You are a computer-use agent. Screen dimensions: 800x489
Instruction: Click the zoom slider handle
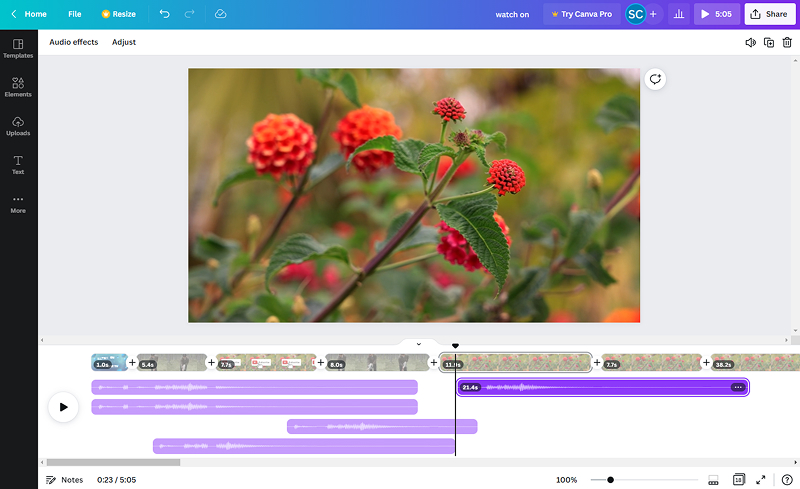pos(610,480)
